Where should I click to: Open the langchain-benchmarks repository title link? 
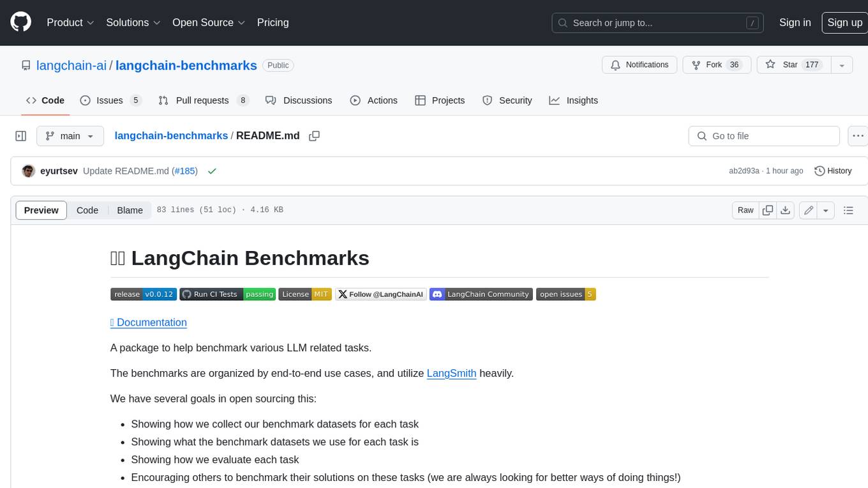(186, 65)
